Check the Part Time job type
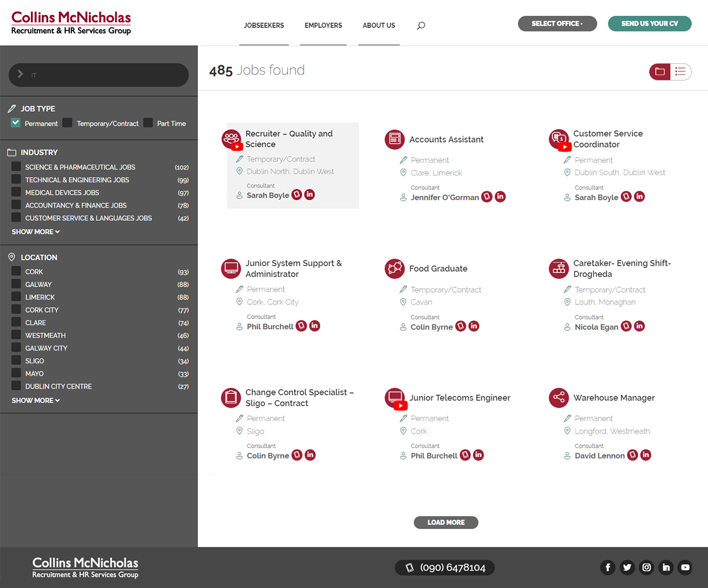The height and width of the screenshot is (588, 708). point(148,123)
